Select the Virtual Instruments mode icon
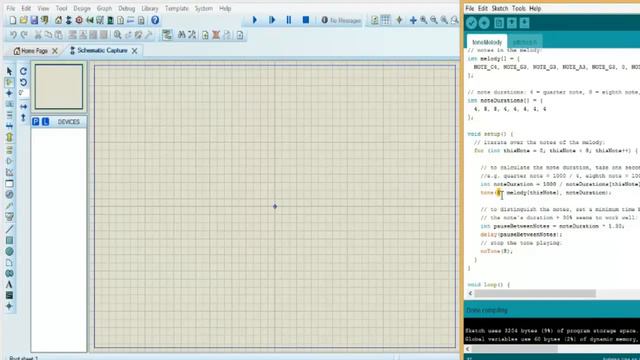Screen dimensions: 640x360 [x=9, y=216]
